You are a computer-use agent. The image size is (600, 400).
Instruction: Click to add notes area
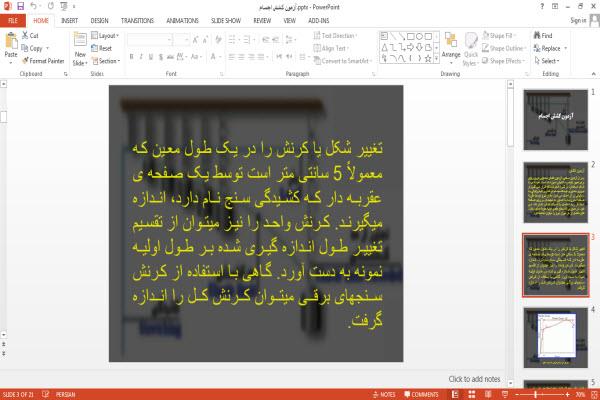pyautogui.click(x=474, y=379)
